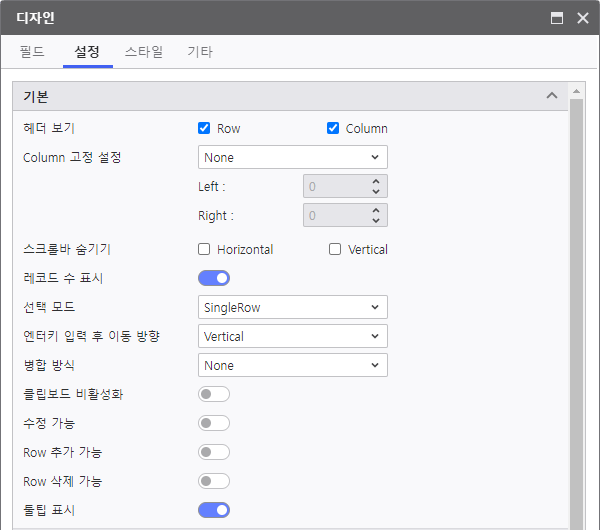Open the 선택 모드 SingleRow dropdown
Screen dimensions: 600x530
pyautogui.click(x=293, y=307)
